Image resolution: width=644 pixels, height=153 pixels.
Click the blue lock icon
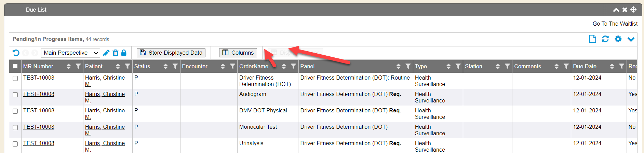coord(124,53)
